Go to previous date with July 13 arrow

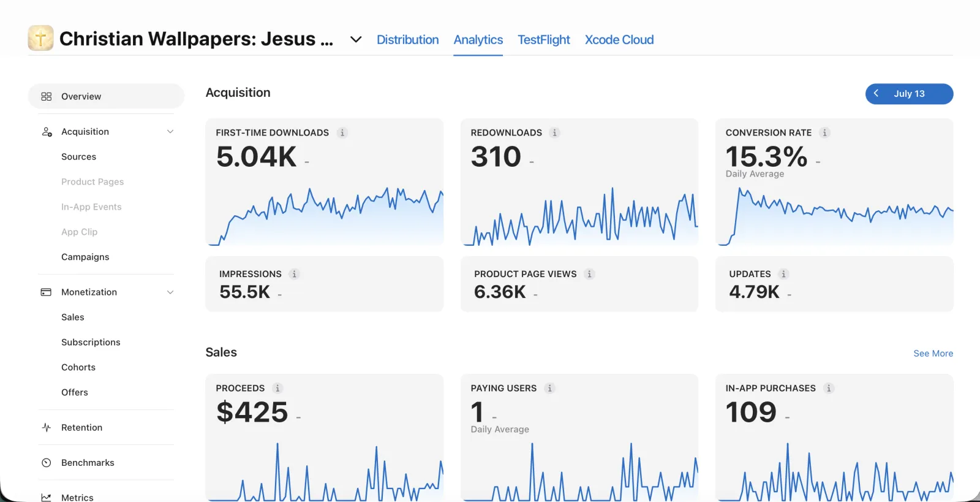coord(876,94)
